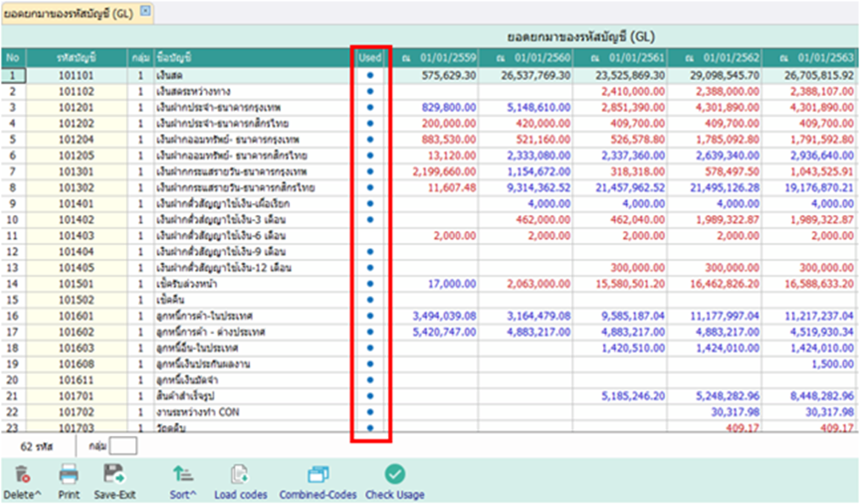Toggle the Used dot for account 101701
The height and width of the screenshot is (504, 860).
(x=370, y=396)
